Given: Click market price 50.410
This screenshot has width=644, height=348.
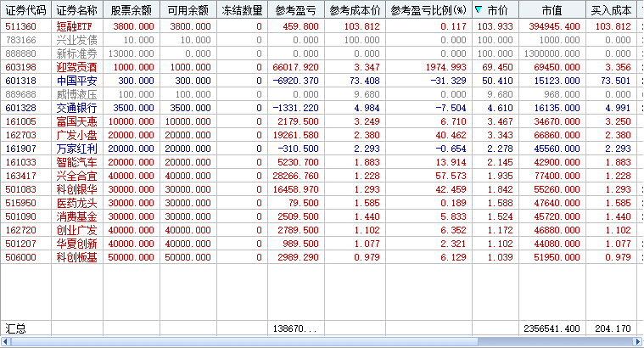Looking at the screenshot, I should click(497, 81).
